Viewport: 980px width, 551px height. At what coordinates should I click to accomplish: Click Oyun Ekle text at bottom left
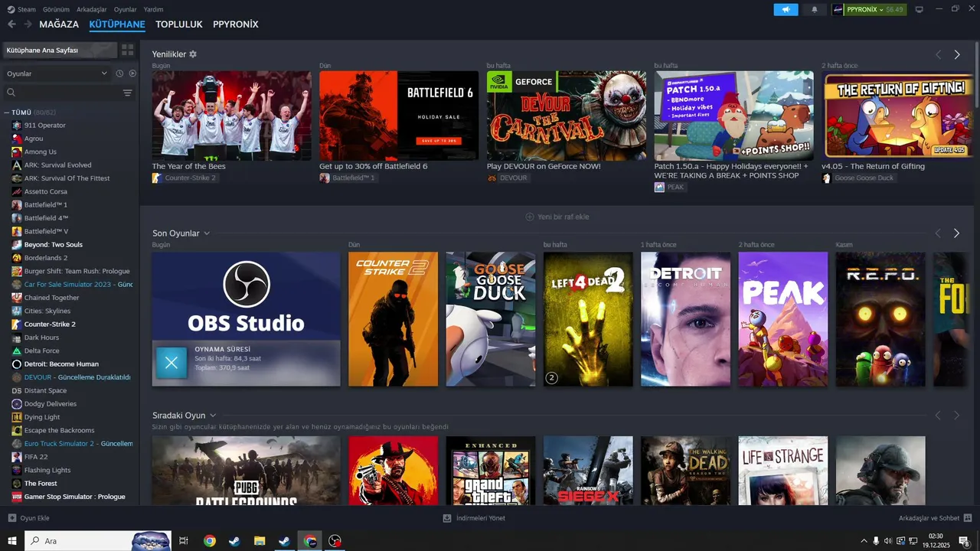tap(34, 518)
